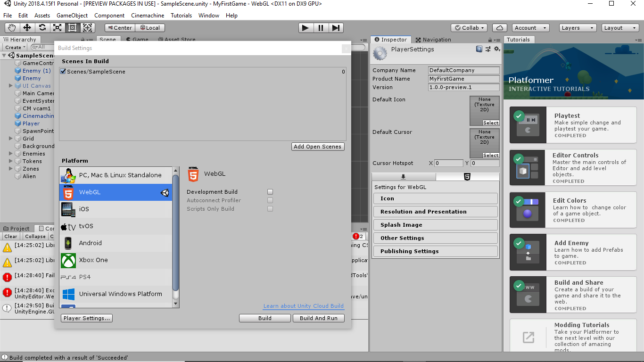Open Learn about Unity Cloud Build link
Image resolution: width=644 pixels, height=362 pixels.
304,306
